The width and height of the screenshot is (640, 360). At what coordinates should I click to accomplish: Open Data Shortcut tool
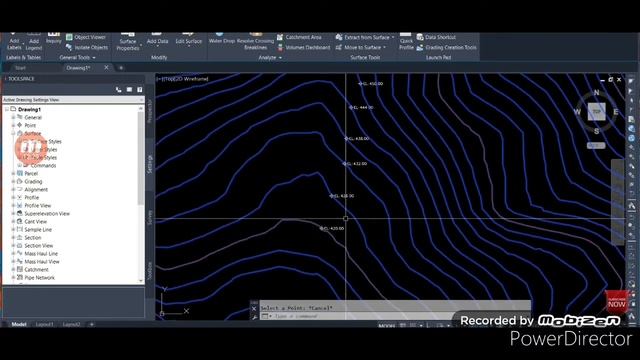[436, 37]
